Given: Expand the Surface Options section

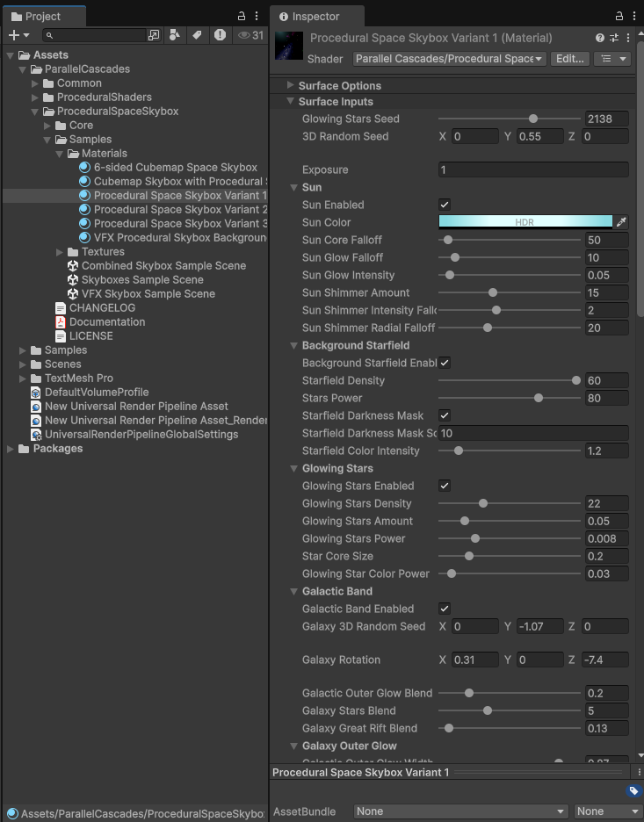Looking at the screenshot, I should [291, 85].
